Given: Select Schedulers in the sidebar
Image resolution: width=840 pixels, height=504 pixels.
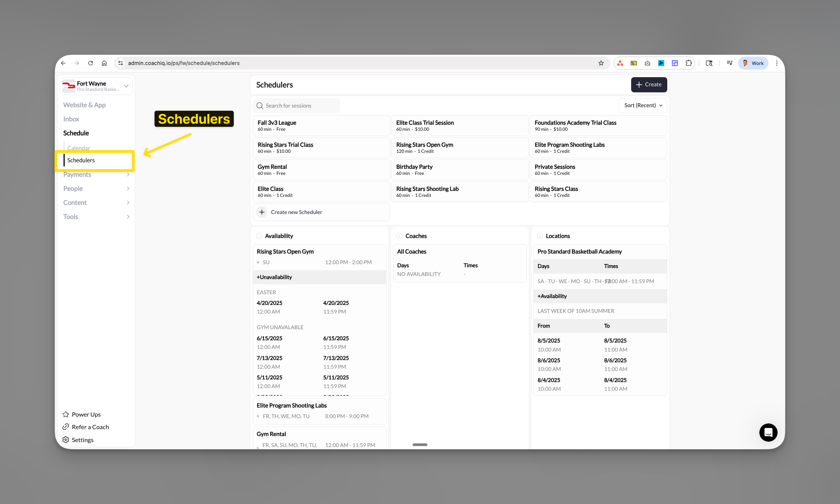Looking at the screenshot, I should (x=81, y=160).
